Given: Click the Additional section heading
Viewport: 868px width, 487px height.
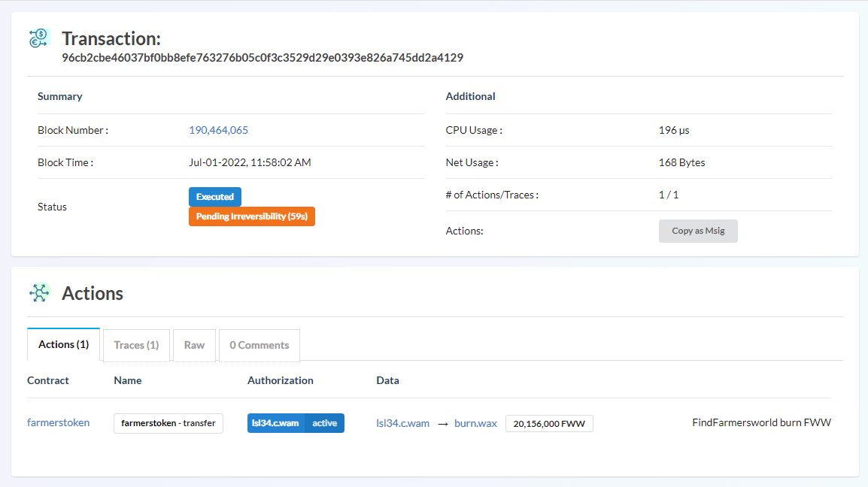Looking at the screenshot, I should pyautogui.click(x=471, y=96).
